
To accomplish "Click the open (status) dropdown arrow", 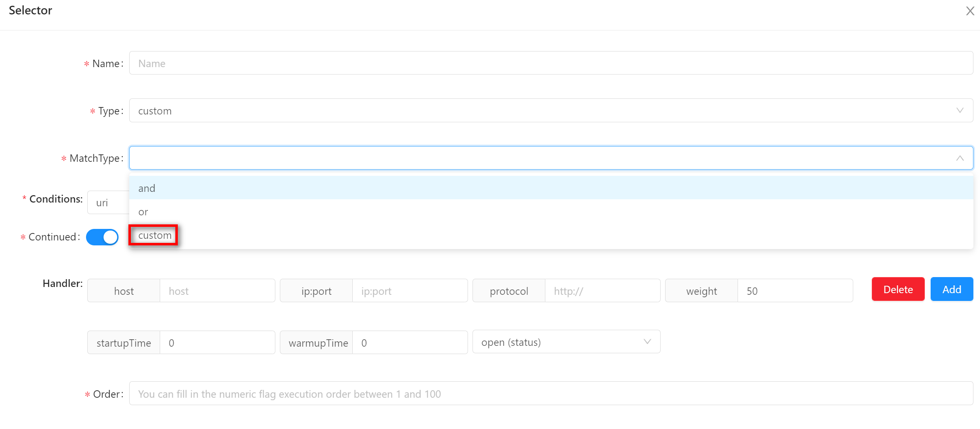I will coord(647,341).
